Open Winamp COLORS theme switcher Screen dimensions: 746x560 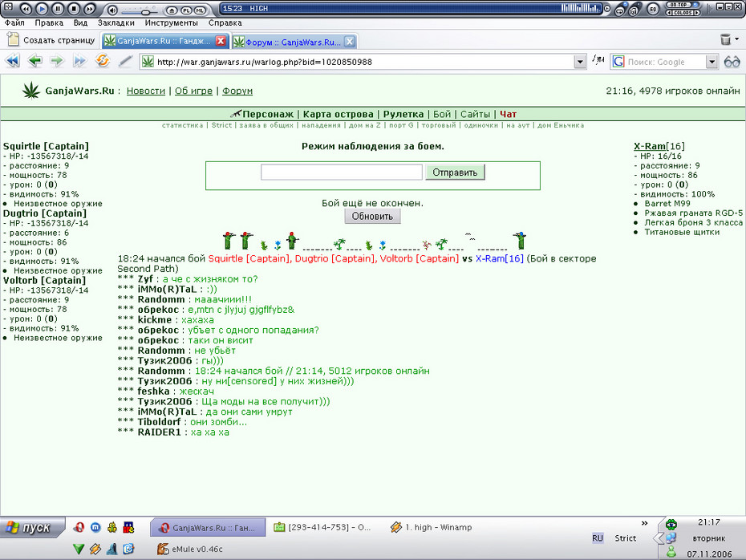click(x=683, y=12)
